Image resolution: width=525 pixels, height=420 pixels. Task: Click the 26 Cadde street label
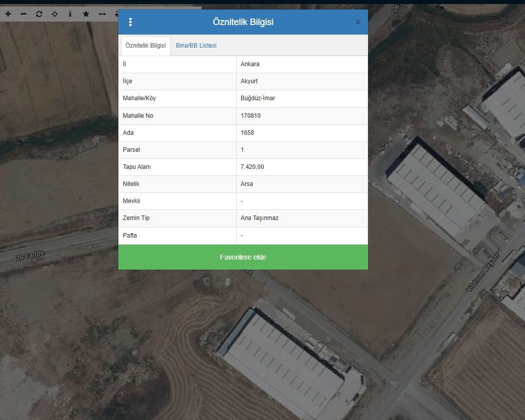pos(30,255)
